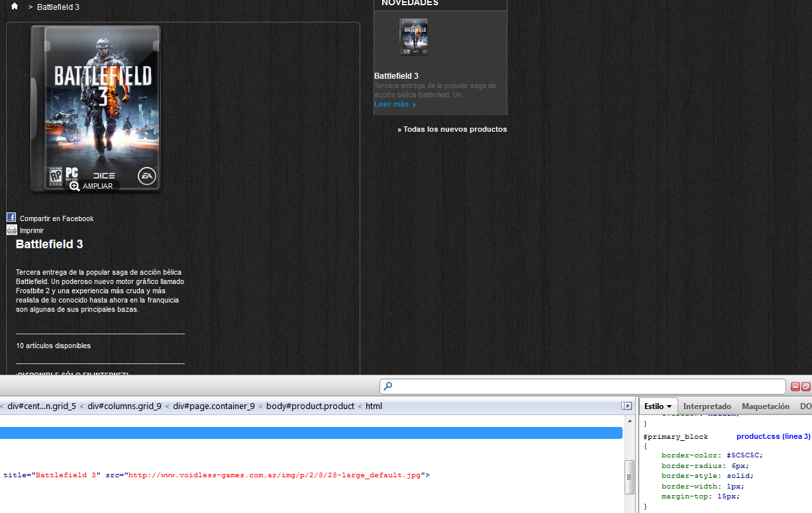The height and width of the screenshot is (513, 812).
Task: Click the 10 artículos disponibles text
Action: point(54,346)
